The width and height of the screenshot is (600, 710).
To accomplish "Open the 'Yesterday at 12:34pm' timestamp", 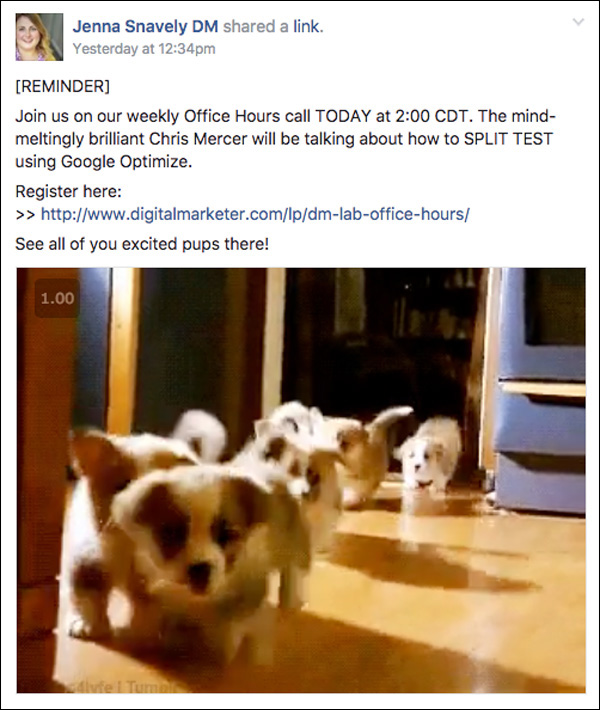I will pos(144,48).
